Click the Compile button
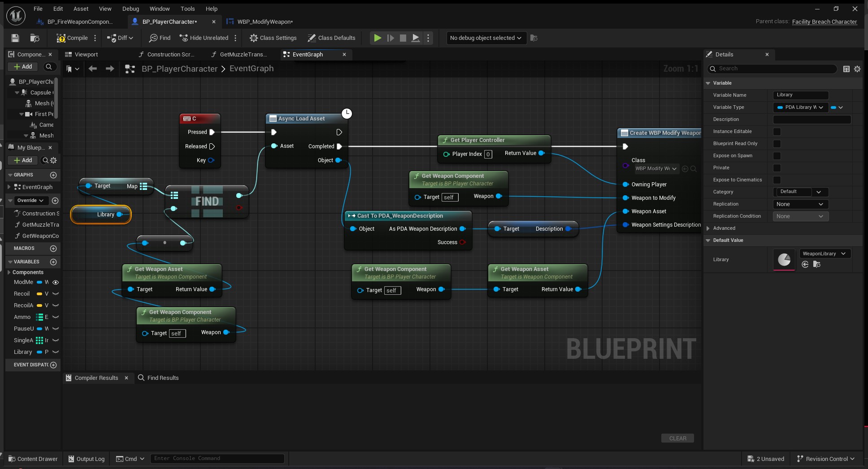868x469 pixels. [x=72, y=38]
